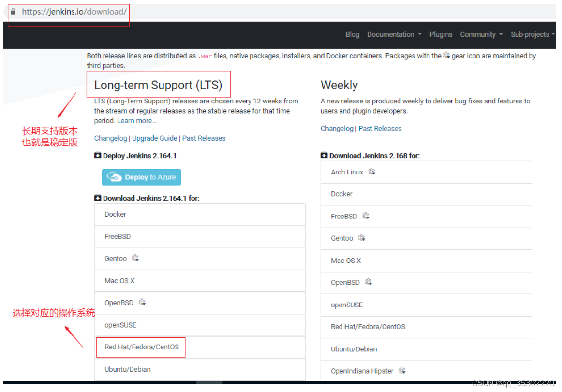Click the LTS Learn more link
Image resolution: width=562 pixels, height=392 pixels.
(x=136, y=121)
